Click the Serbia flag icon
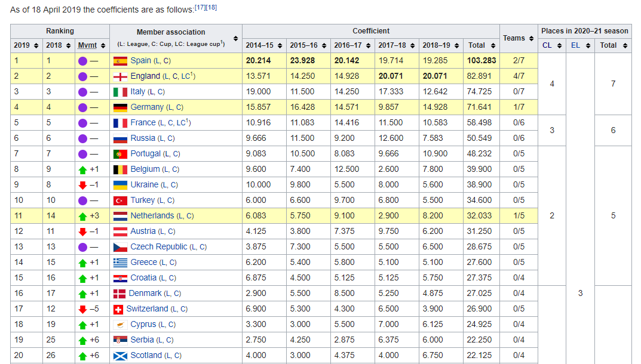 [120, 341]
